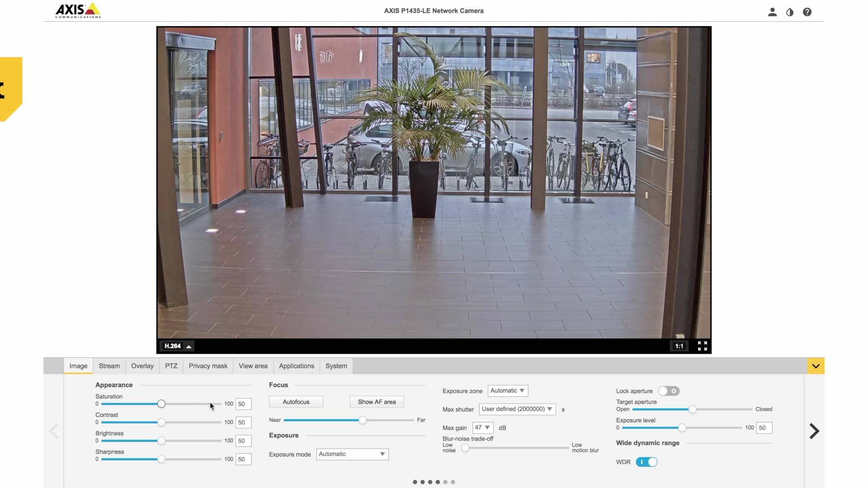
Task: Disable the WDR toggle
Action: [646, 462]
